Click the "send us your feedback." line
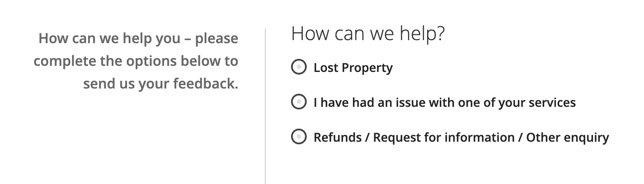Image resolution: width=644 pixels, height=184 pixels. pos(161,83)
